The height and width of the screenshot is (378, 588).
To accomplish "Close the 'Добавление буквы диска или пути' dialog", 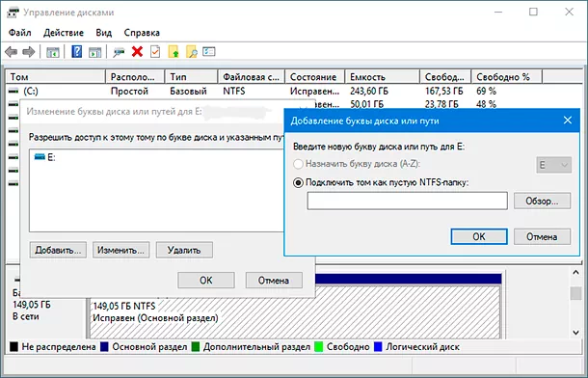I will [568, 121].
